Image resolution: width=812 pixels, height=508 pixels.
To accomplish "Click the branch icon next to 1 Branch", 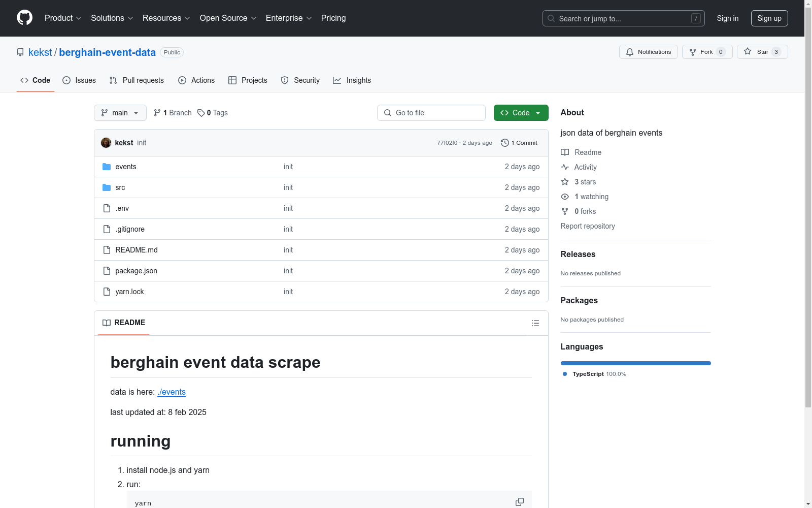I will pos(157,113).
